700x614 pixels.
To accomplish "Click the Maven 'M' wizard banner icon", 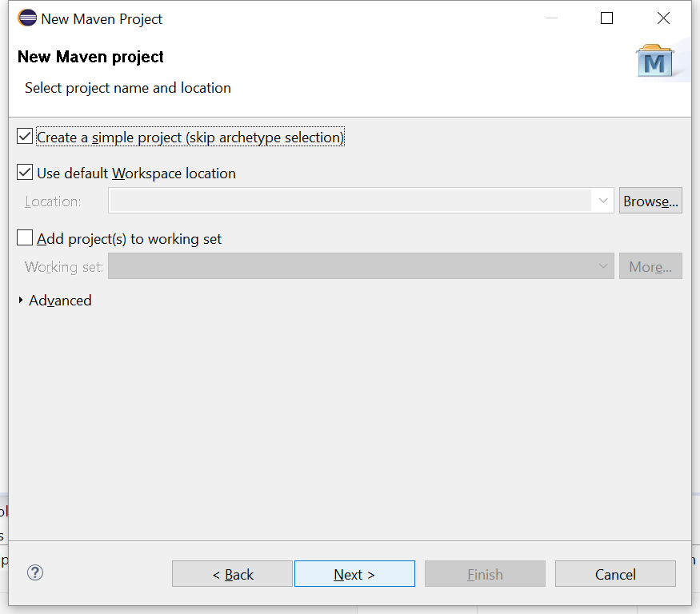I will click(x=655, y=61).
